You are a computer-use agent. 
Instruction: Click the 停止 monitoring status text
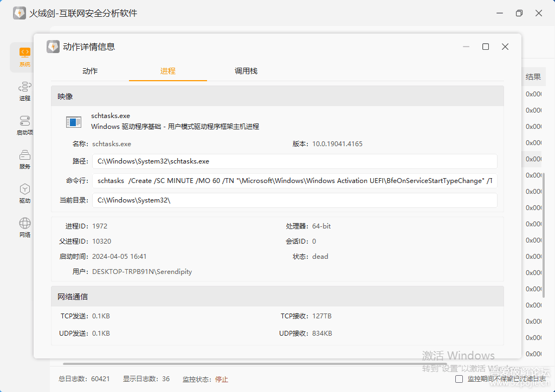tap(222, 379)
